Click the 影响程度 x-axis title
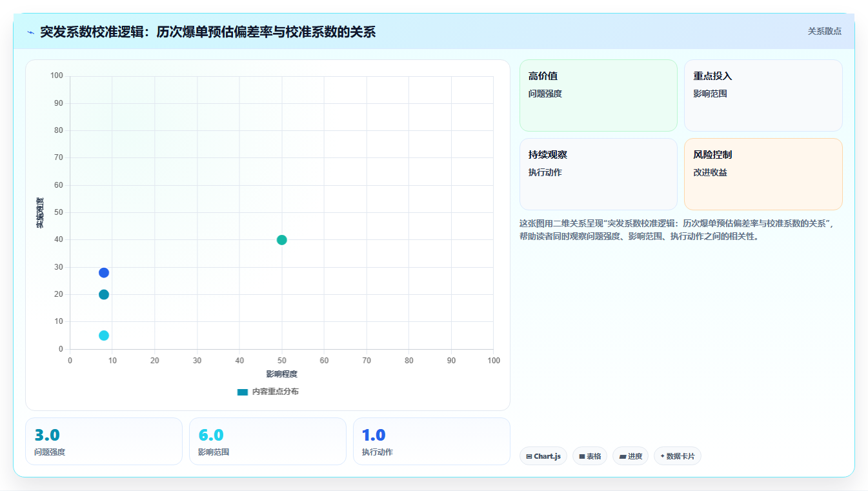The width and height of the screenshot is (868, 491). pyautogui.click(x=282, y=374)
